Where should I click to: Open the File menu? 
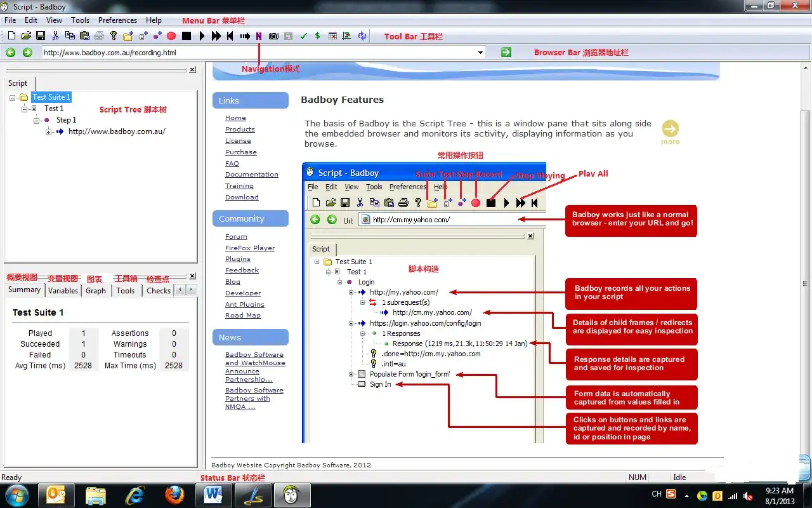click(10, 20)
